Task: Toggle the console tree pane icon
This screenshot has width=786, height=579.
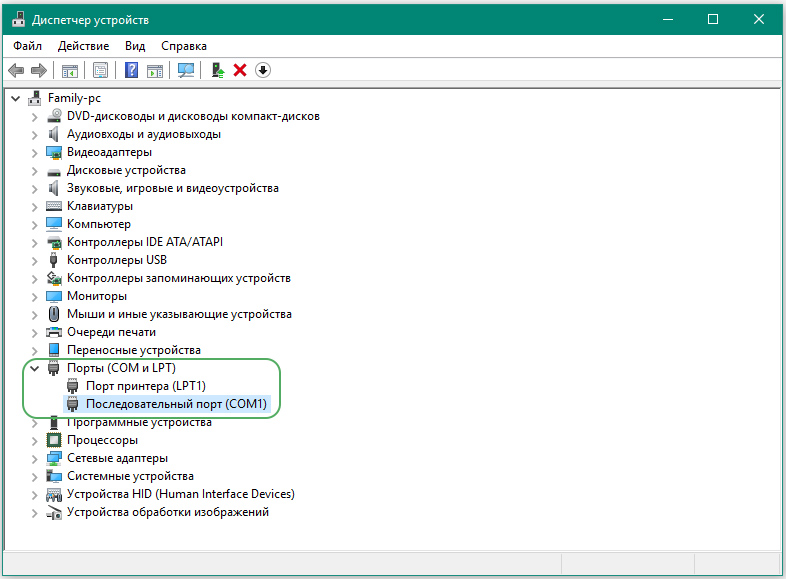Action: tap(70, 70)
